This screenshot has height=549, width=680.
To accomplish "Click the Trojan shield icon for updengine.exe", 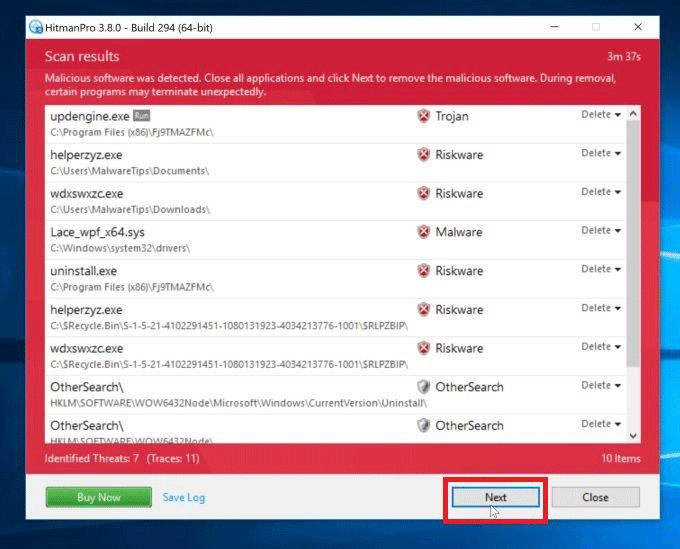I will point(423,116).
